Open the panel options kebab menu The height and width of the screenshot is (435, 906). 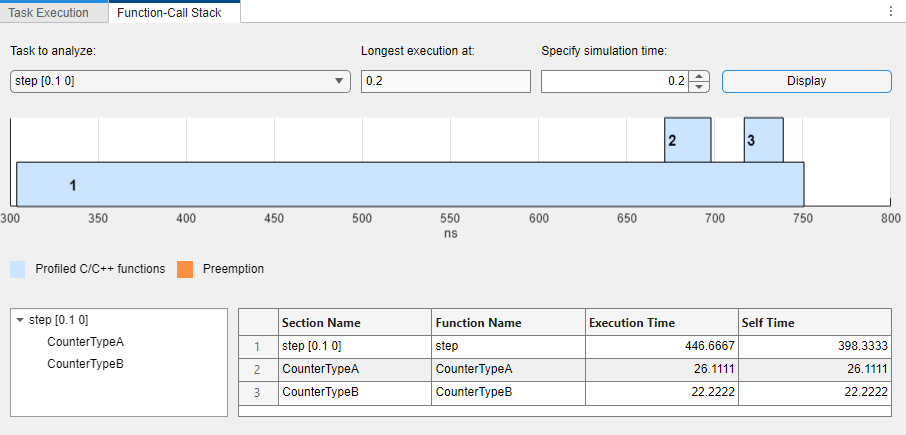(890, 12)
